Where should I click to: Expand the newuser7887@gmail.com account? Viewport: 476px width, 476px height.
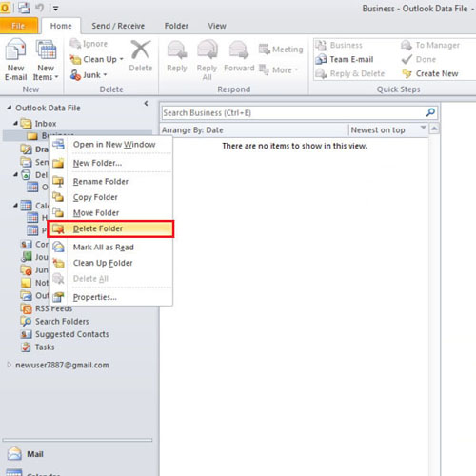pyautogui.click(x=10, y=365)
